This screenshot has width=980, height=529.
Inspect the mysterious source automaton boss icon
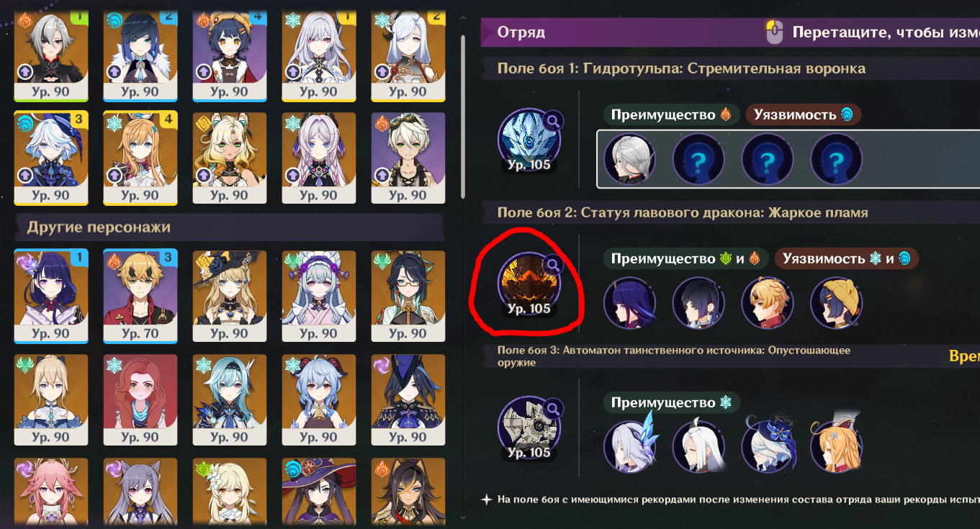click(x=529, y=427)
